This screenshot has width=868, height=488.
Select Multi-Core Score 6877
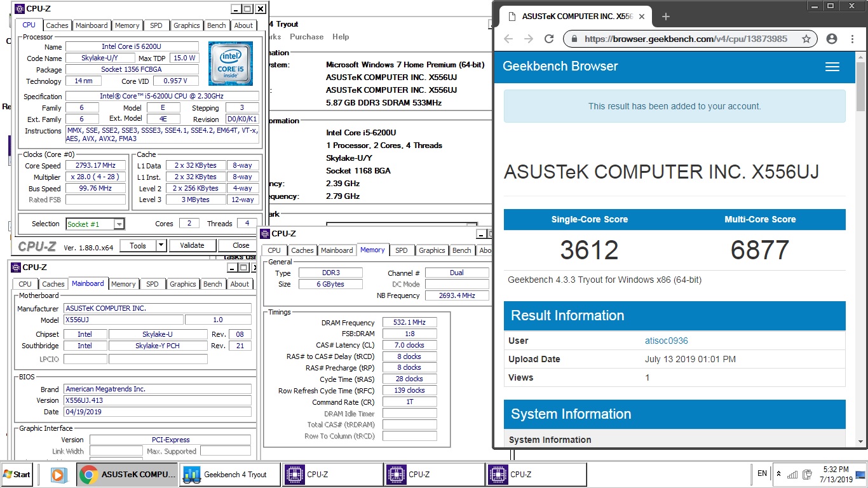[760, 250]
